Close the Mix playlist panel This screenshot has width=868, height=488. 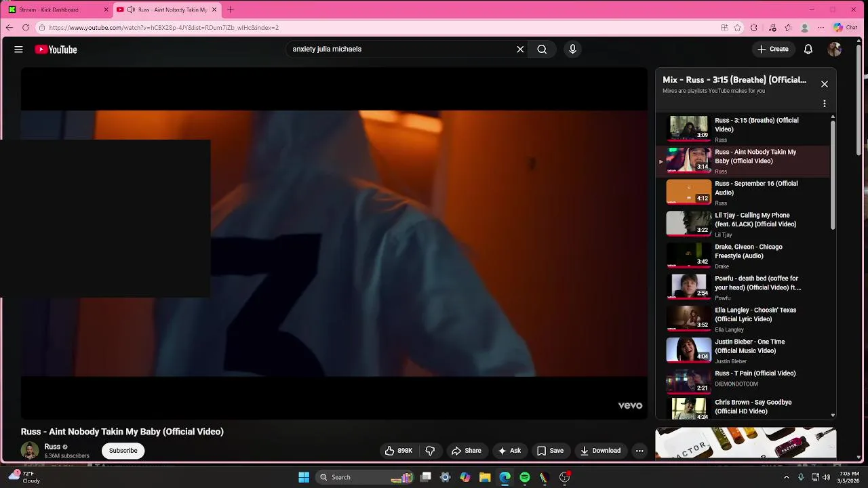(x=825, y=84)
